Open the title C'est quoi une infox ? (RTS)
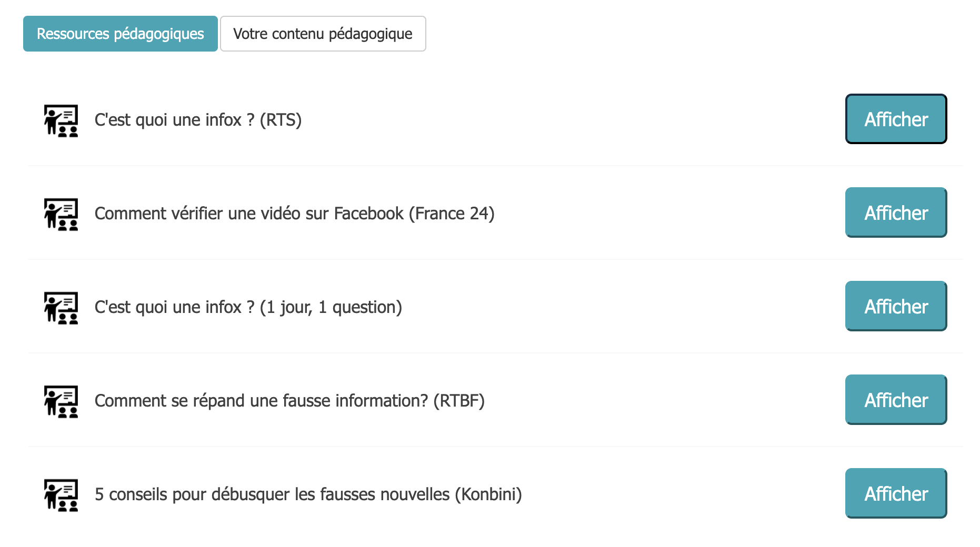 (x=198, y=120)
